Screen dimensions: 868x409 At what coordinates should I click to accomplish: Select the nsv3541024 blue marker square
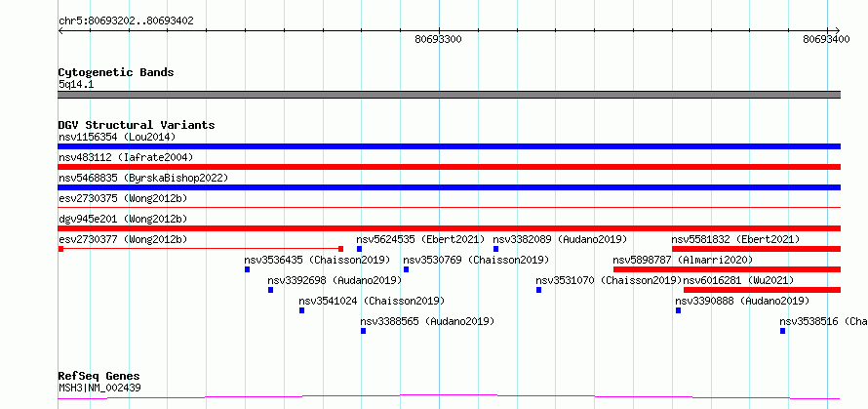(x=301, y=310)
